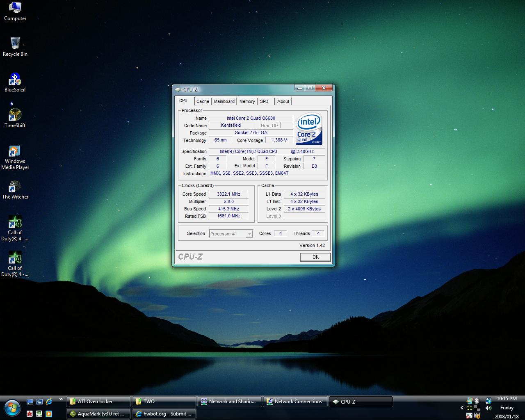Select the BlueSoleil Bluetooth shortcut
Image resolution: width=525 pixels, height=420 pixels.
tap(15, 82)
